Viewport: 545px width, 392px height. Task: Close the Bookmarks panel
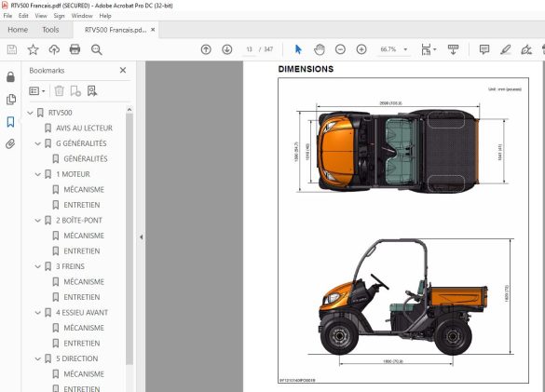(x=123, y=70)
